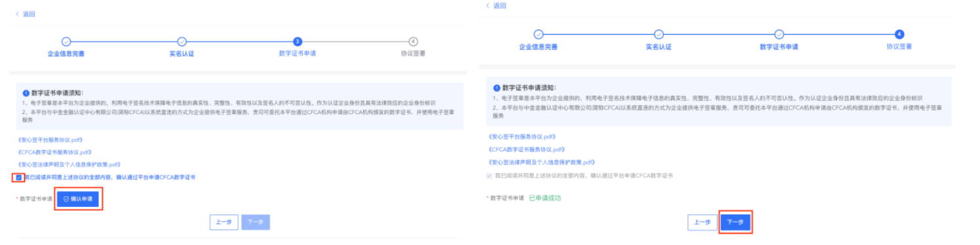Select 数字证书申请 step label on step 4 page
980x245 pixels.
pos(779,47)
